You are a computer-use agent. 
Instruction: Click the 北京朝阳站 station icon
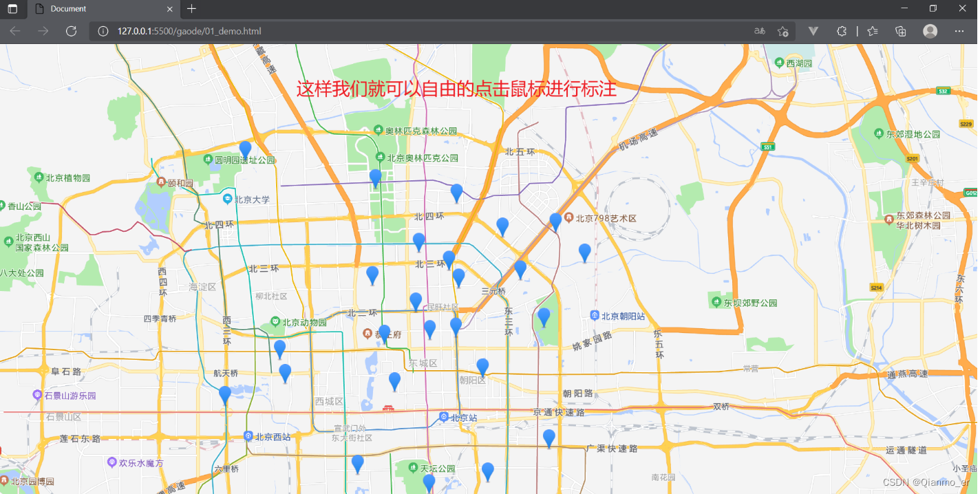(x=595, y=316)
